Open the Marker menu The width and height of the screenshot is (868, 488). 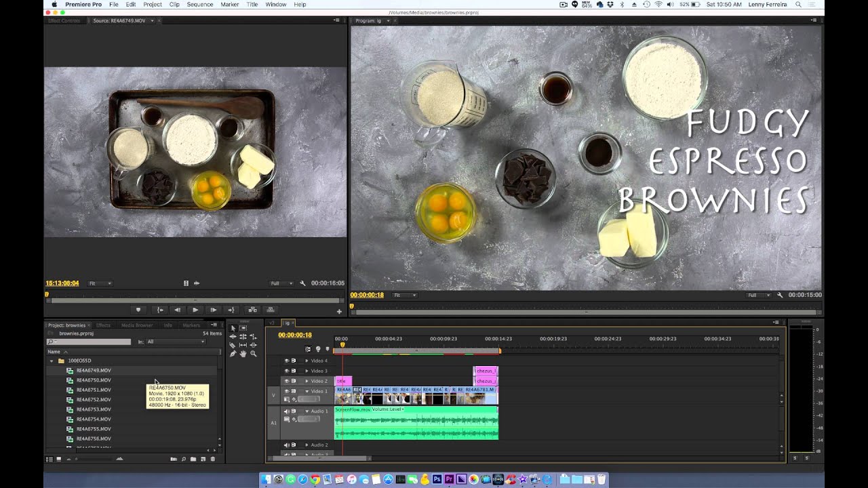[230, 4]
